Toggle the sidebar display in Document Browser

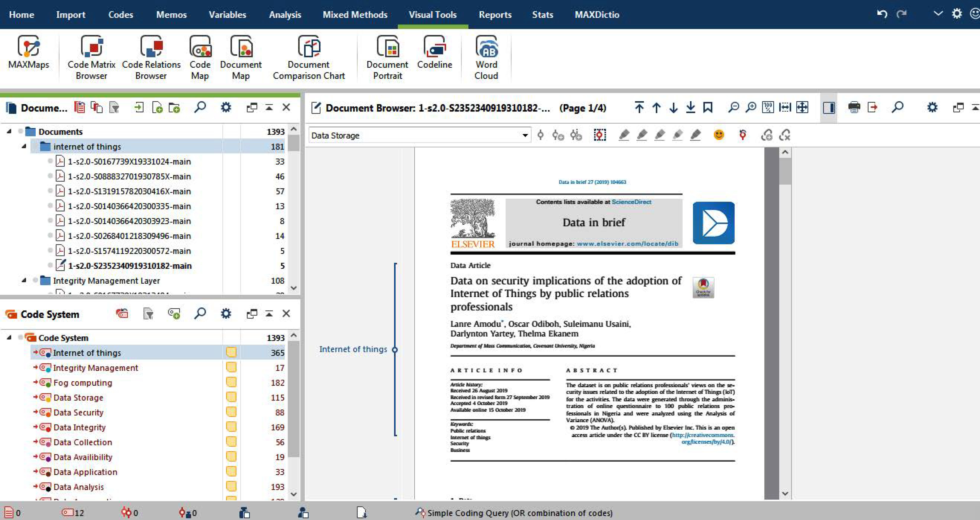(x=829, y=108)
